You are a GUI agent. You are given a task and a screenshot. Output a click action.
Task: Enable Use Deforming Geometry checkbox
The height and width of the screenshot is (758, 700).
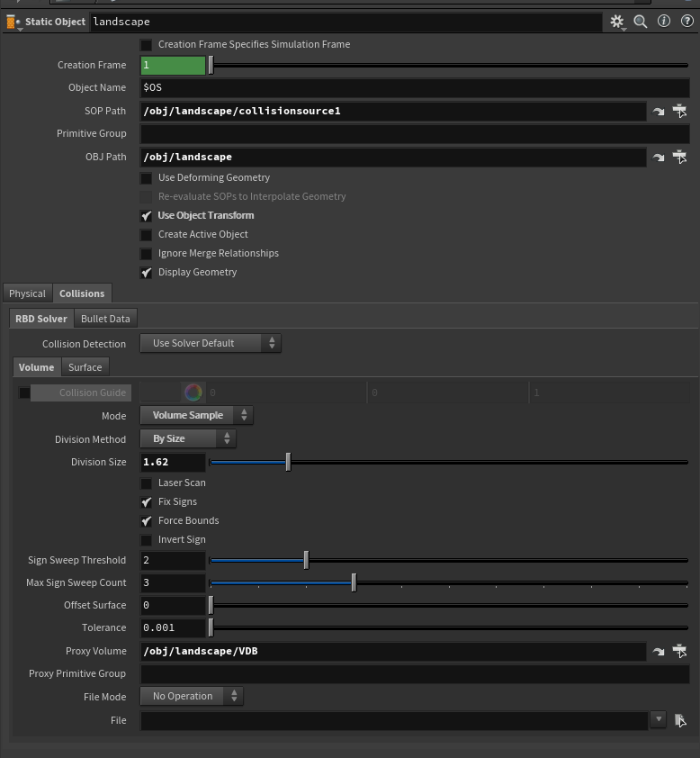point(146,178)
